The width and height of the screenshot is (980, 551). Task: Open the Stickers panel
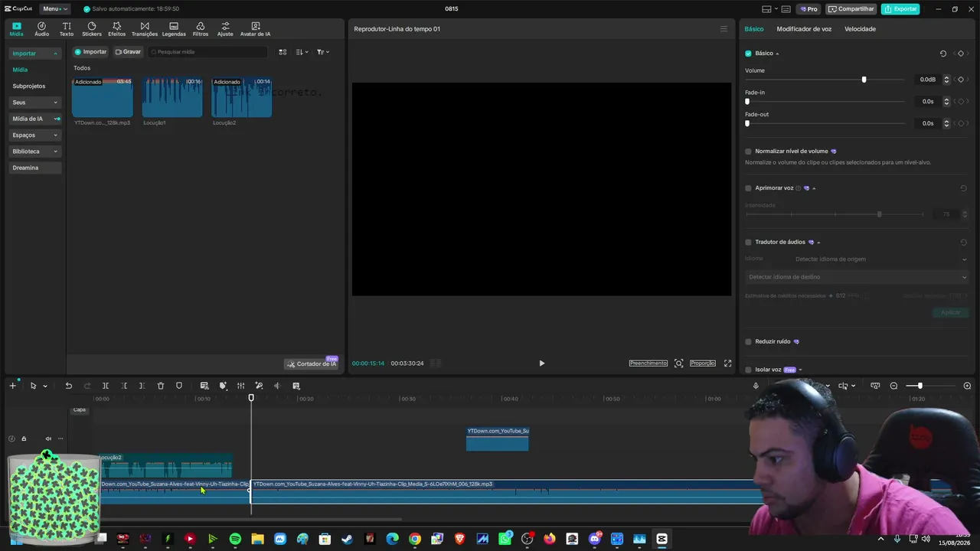click(92, 29)
